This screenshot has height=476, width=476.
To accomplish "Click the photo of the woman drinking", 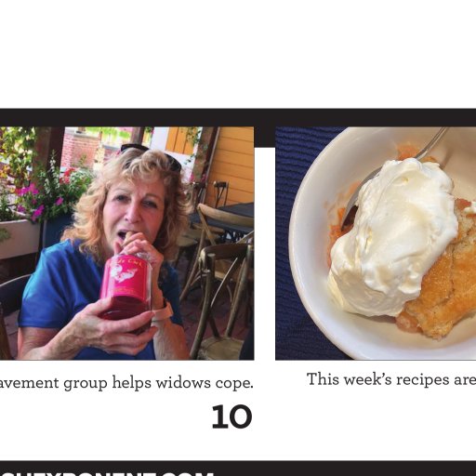I will pos(127,244).
